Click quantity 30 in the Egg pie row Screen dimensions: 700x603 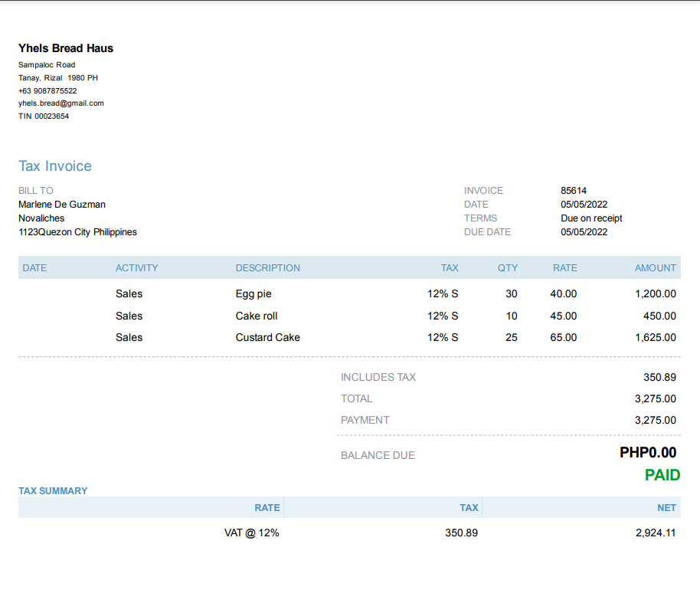(x=512, y=294)
